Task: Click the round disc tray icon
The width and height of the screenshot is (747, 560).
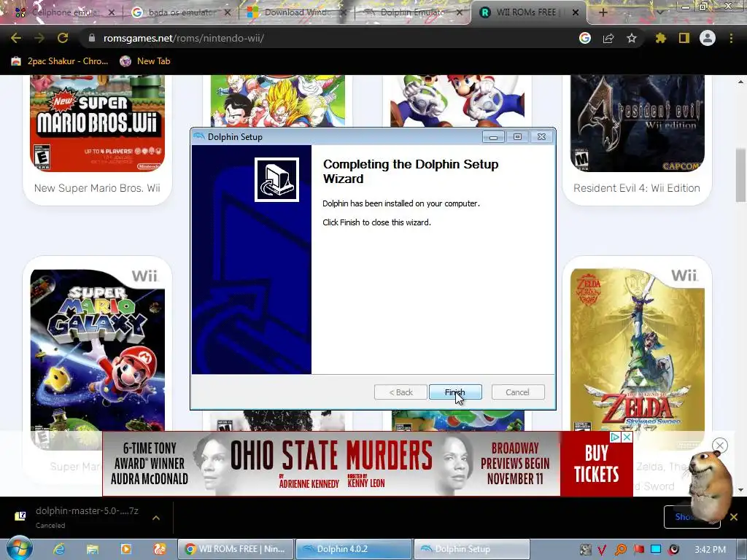Action: (673, 550)
